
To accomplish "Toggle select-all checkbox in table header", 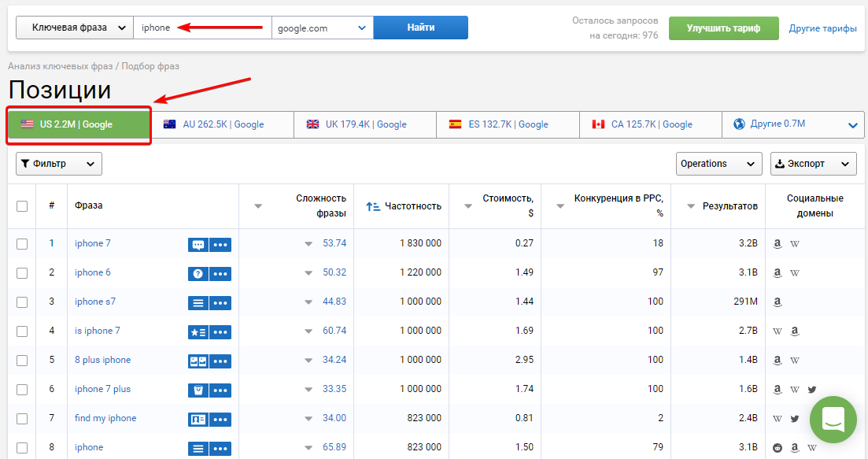I will 22,206.
